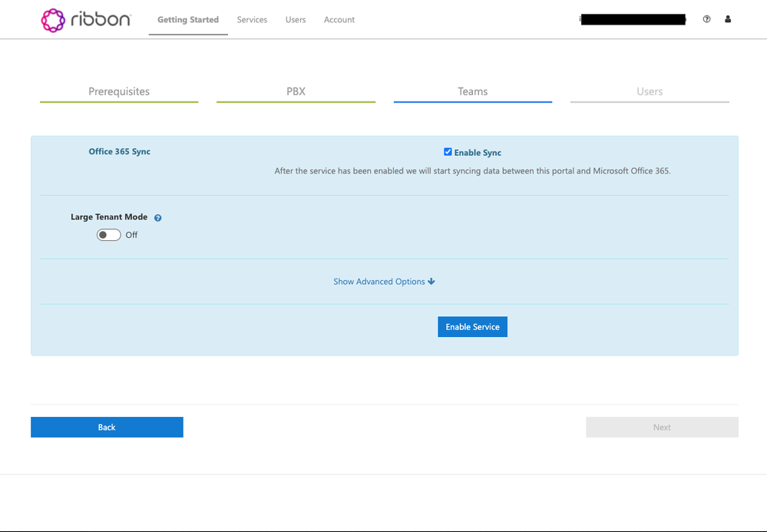Click the Next button
767x532 pixels.
(662, 428)
